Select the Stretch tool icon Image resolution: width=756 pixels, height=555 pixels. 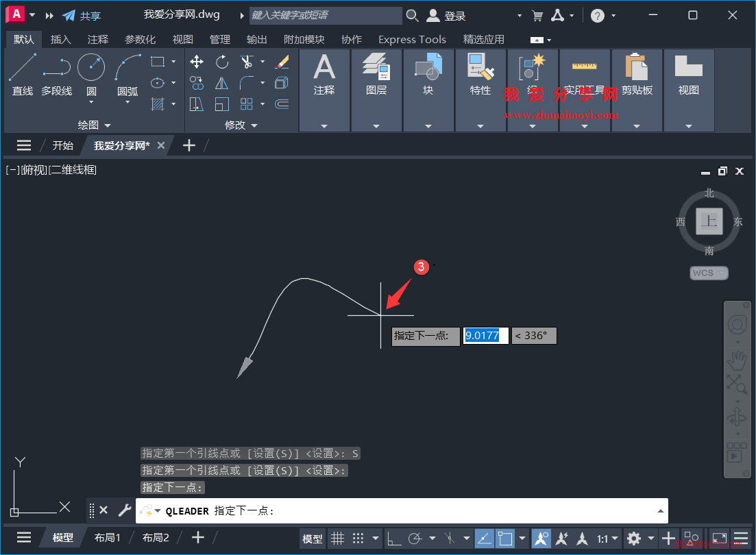(x=197, y=104)
